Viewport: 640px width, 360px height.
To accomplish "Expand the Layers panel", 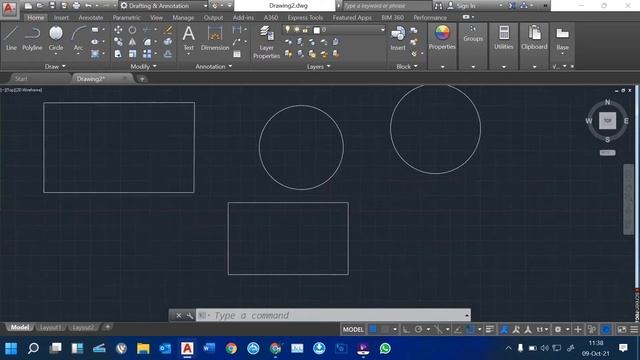I will point(318,66).
